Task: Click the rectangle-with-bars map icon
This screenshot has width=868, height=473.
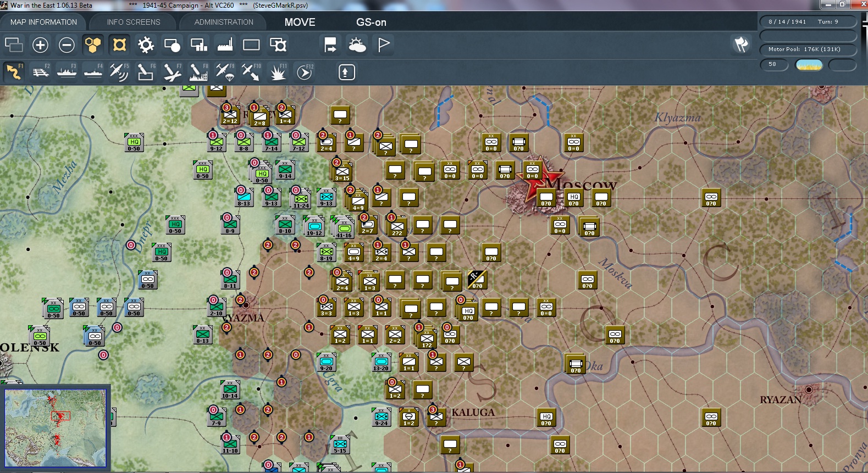Action: (x=198, y=44)
